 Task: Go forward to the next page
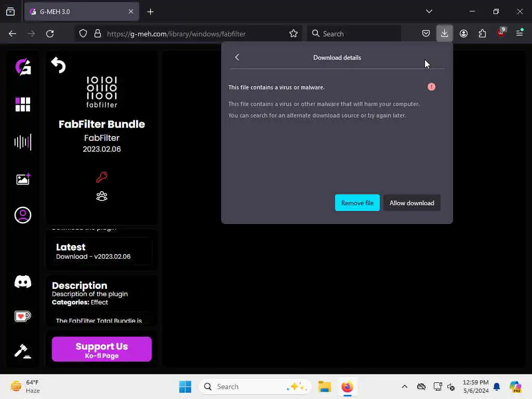point(31,34)
